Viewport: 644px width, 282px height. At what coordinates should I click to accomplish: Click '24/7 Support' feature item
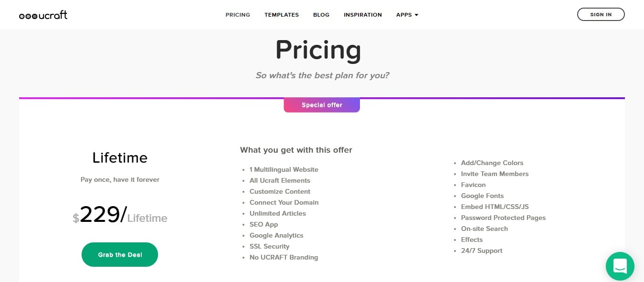[x=482, y=251]
